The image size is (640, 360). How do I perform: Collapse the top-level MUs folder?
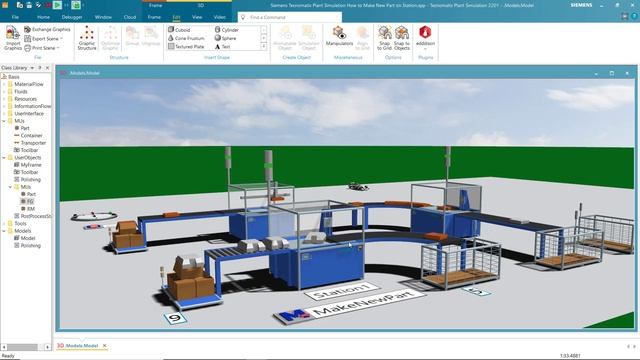point(4,121)
